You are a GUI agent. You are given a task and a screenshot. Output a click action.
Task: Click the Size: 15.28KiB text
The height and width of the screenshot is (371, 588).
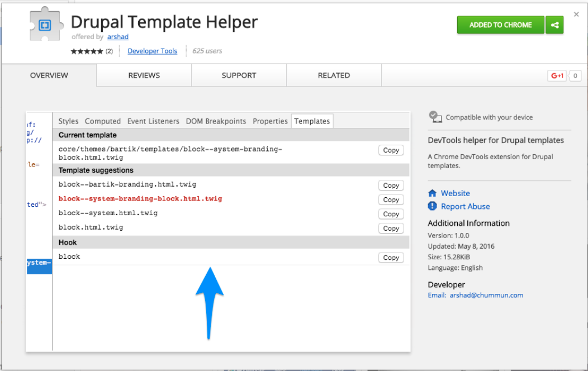click(x=449, y=257)
